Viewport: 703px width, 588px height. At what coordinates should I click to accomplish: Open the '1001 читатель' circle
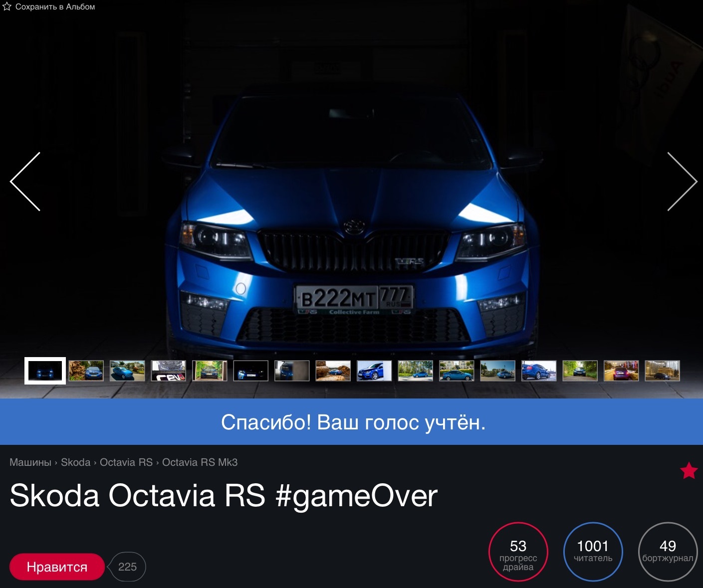pyautogui.click(x=593, y=552)
